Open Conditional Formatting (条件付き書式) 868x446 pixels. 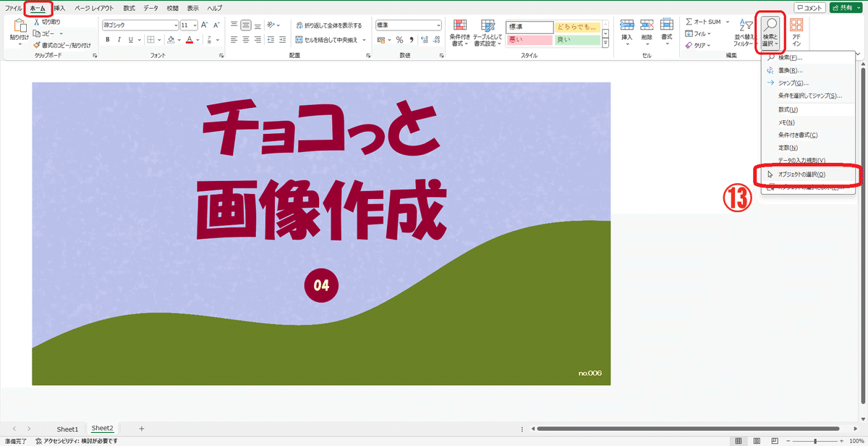click(x=459, y=33)
